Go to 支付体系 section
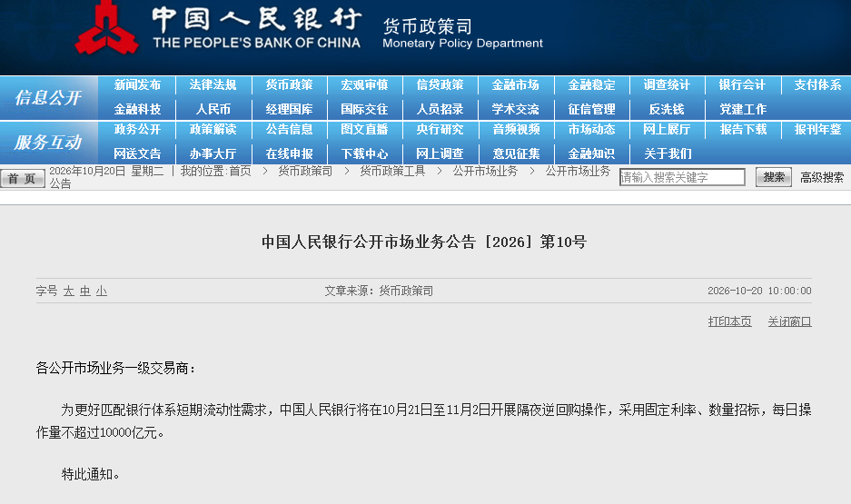Image resolution: width=851 pixels, height=504 pixels. click(x=817, y=85)
